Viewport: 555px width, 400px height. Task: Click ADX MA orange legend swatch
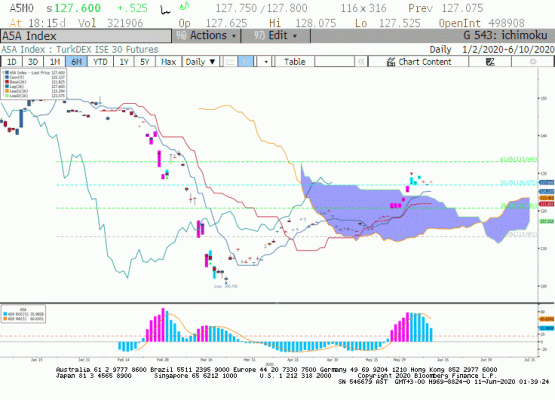(5, 319)
